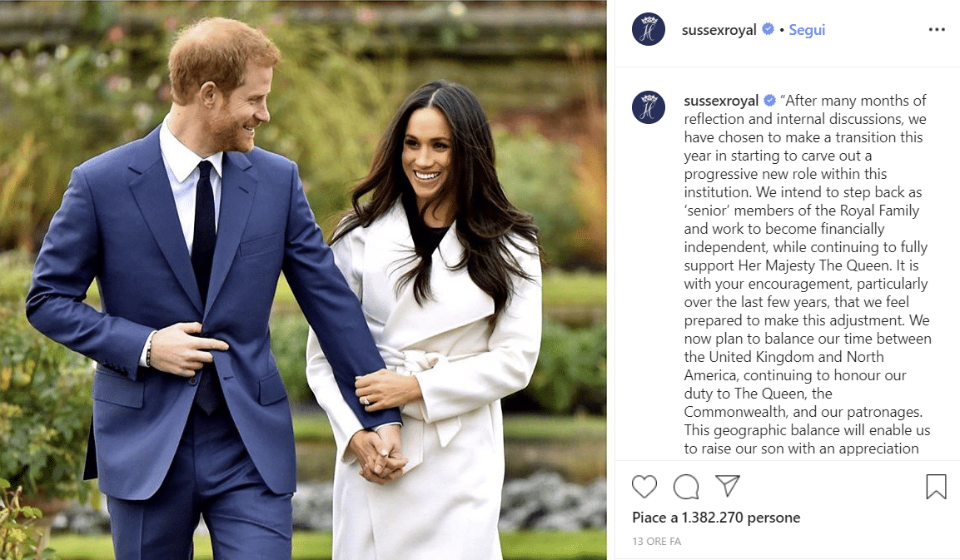This screenshot has width=960, height=560.
Task: Click the sussexroyal username in the header
Action: 719,30
